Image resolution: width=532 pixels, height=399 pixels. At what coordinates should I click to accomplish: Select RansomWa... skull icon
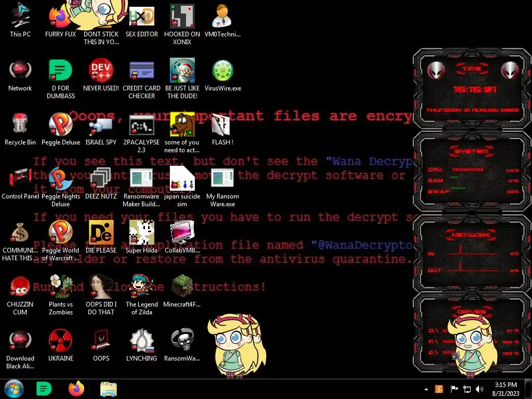pos(182,345)
